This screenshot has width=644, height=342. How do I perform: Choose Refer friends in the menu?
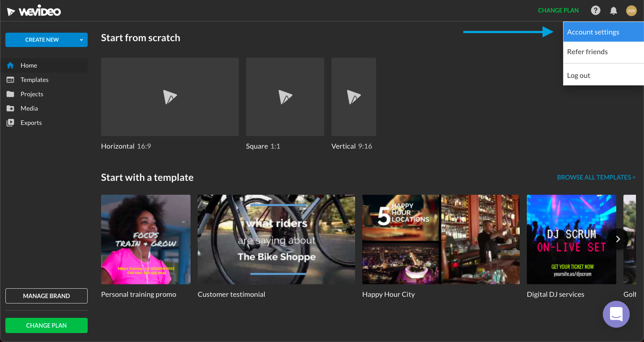point(603,52)
